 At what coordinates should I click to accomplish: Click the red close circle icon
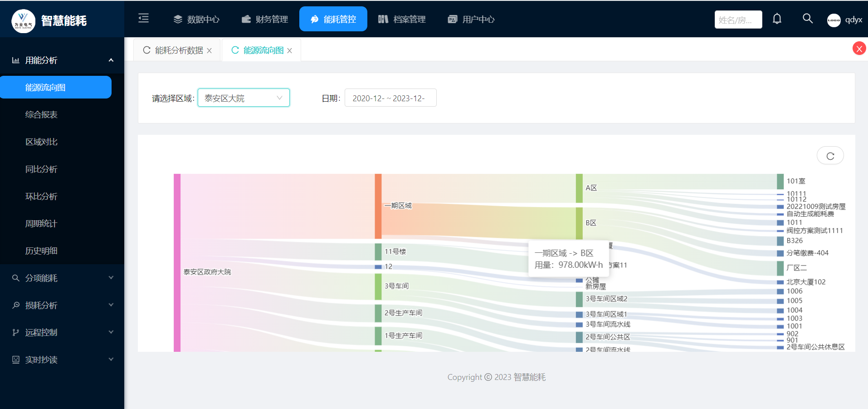coord(859,49)
